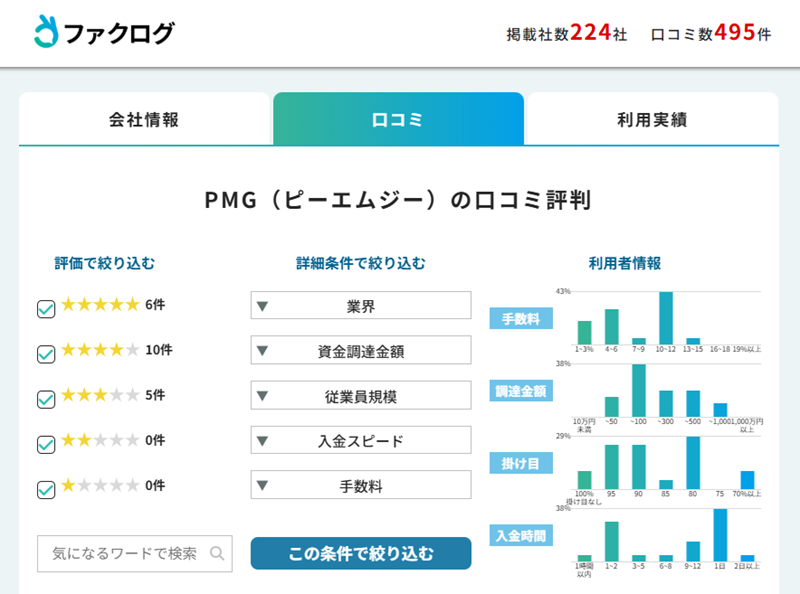Focus the 気になるワードで検索 search field

[124, 553]
